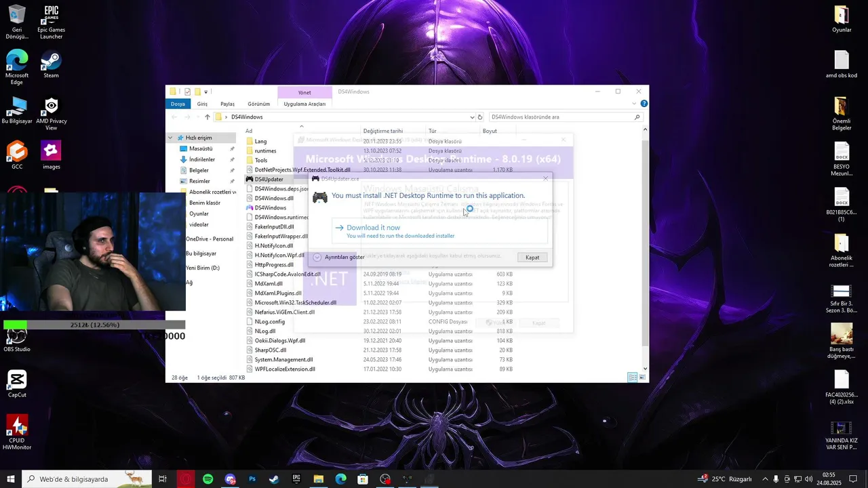
Task: Switch to the Görünüm ribbon tab
Action: (x=258, y=104)
